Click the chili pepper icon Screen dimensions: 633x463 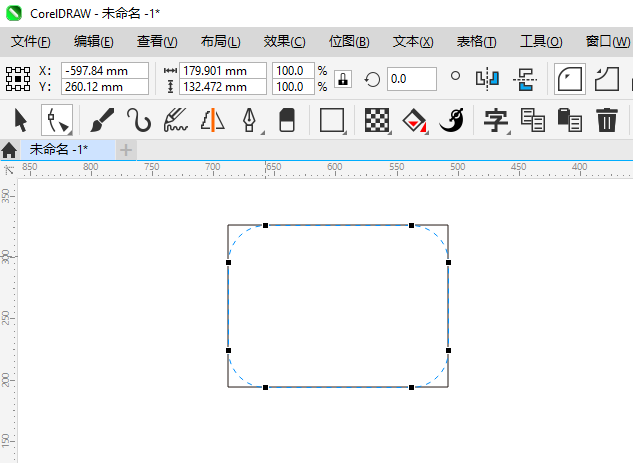click(x=451, y=120)
